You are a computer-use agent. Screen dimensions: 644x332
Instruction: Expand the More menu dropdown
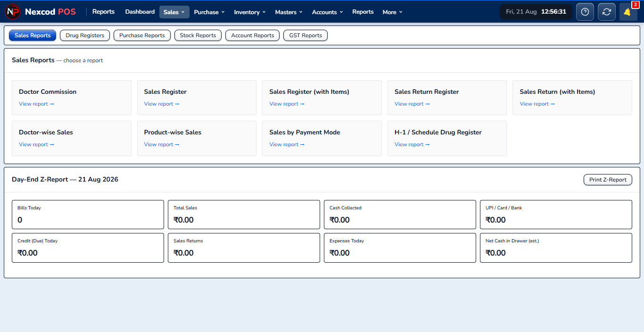[392, 12]
